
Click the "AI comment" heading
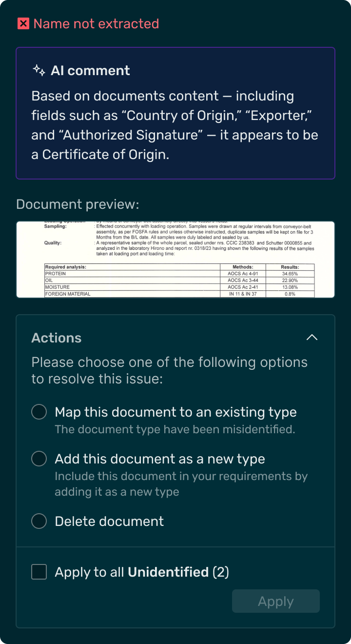point(90,70)
